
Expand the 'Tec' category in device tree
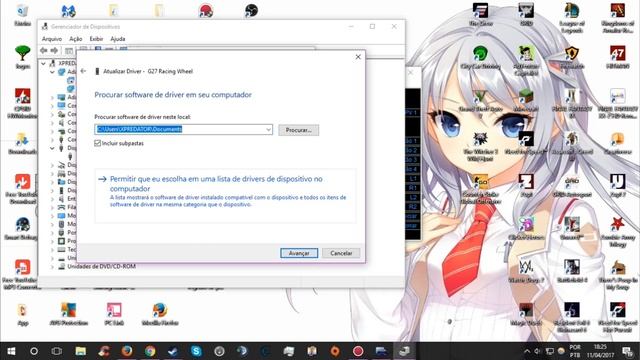tap(52, 249)
